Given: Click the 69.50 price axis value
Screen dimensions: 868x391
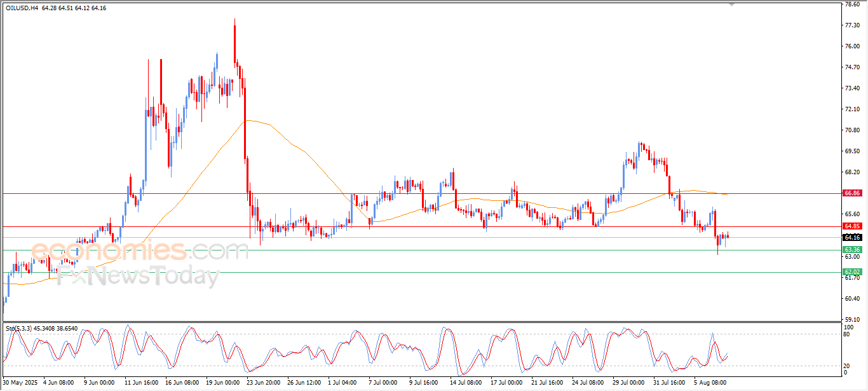Looking at the screenshot, I should [x=852, y=151].
